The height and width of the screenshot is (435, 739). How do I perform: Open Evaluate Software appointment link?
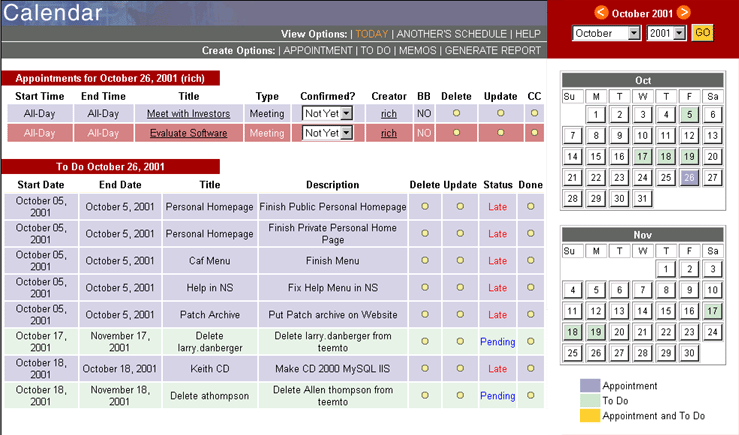pyautogui.click(x=189, y=133)
